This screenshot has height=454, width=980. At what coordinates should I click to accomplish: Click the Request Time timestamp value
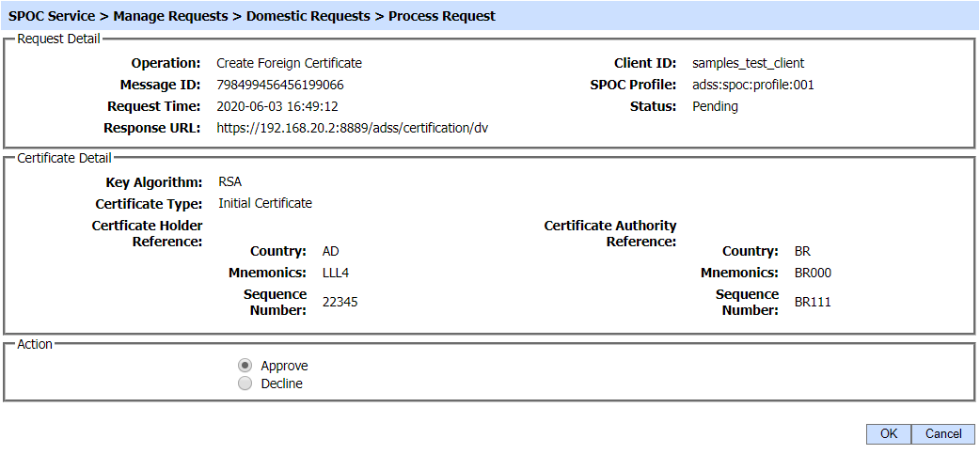pos(277,106)
